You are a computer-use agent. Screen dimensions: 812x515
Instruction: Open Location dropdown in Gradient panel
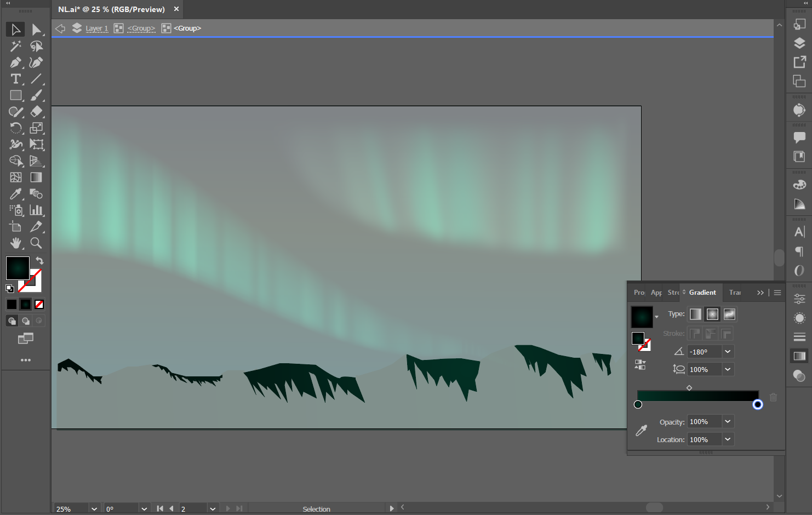point(728,439)
